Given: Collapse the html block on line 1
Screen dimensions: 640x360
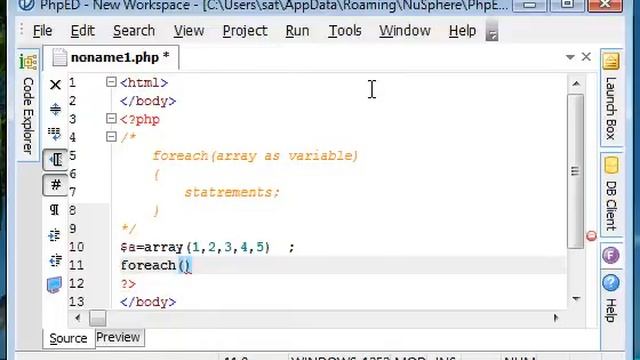Looking at the screenshot, I should click(x=111, y=82).
